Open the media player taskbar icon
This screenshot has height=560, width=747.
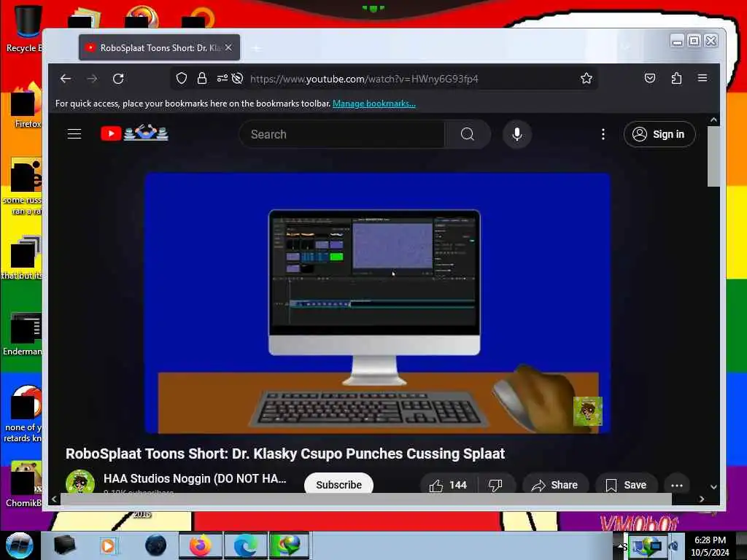108,545
